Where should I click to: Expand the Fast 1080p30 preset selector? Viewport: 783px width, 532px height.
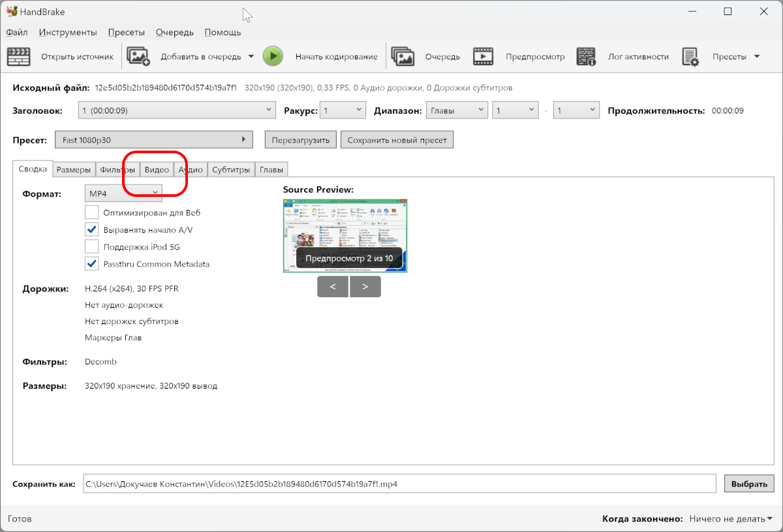tap(155, 140)
